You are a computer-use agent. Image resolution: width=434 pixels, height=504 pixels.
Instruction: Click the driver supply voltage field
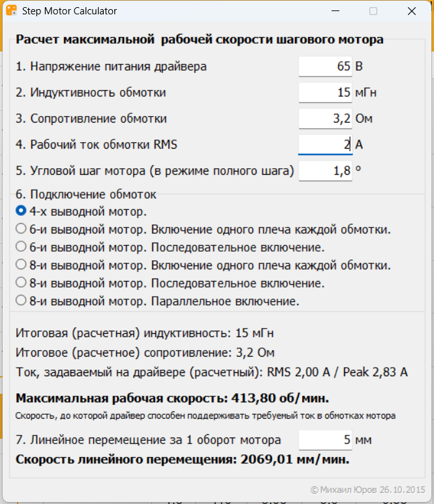click(x=325, y=67)
